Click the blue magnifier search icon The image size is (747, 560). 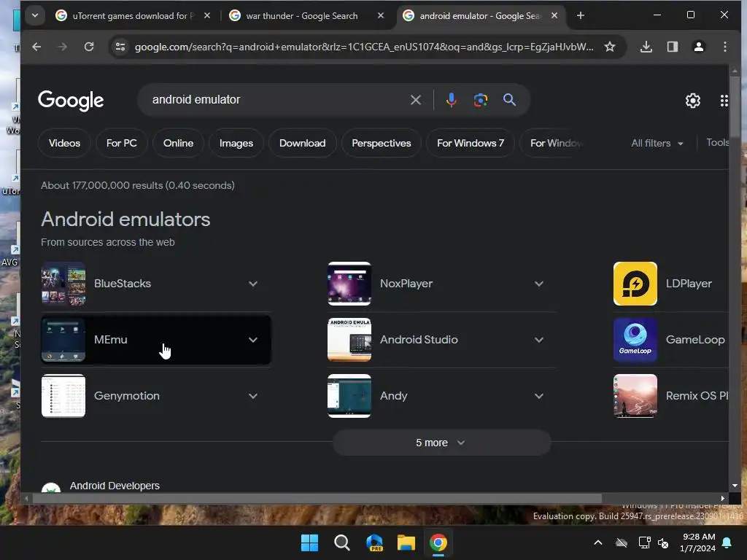(x=509, y=100)
